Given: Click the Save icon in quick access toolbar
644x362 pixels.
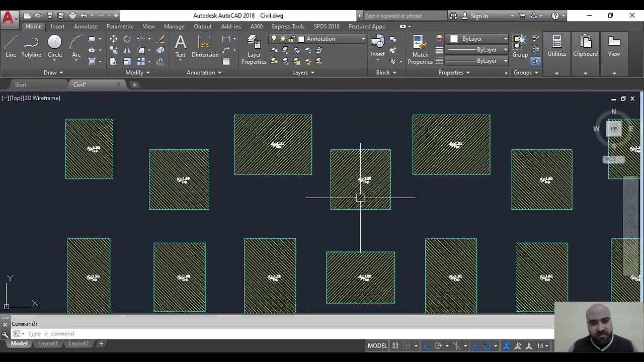Looking at the screenshot, I should [50, 16].
